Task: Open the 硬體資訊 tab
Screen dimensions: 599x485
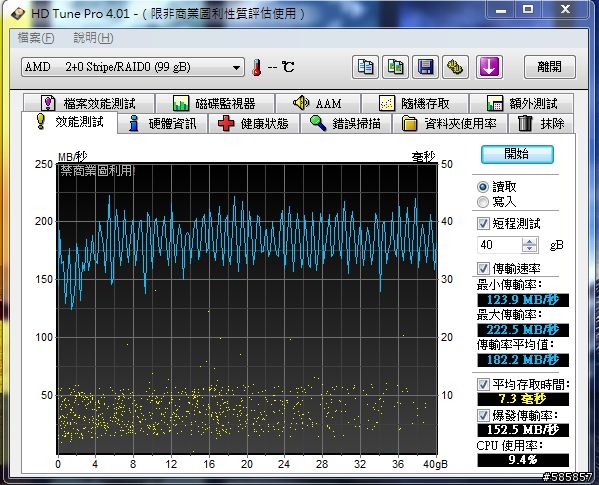Action: point(162,123)
